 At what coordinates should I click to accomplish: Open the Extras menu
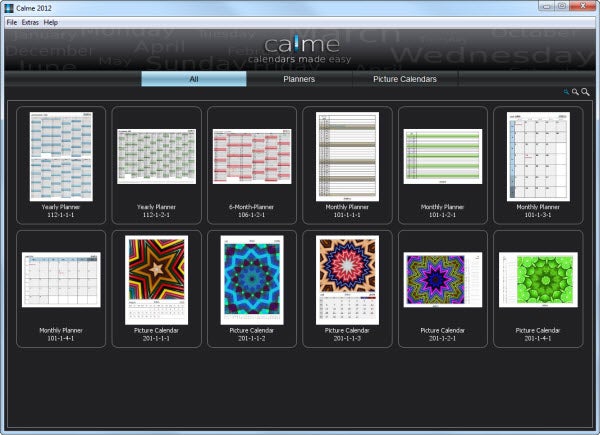pyautogui.click(x=30, y=23)
